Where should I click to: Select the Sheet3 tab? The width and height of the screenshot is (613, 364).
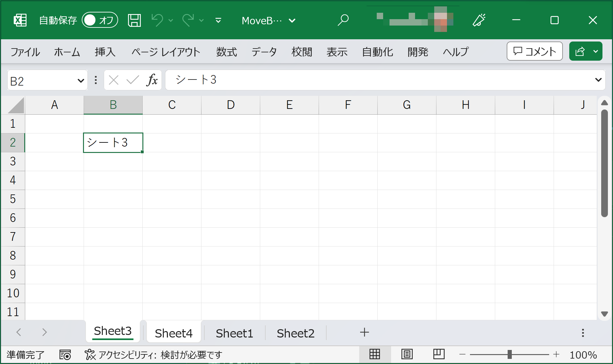(113, 331)
